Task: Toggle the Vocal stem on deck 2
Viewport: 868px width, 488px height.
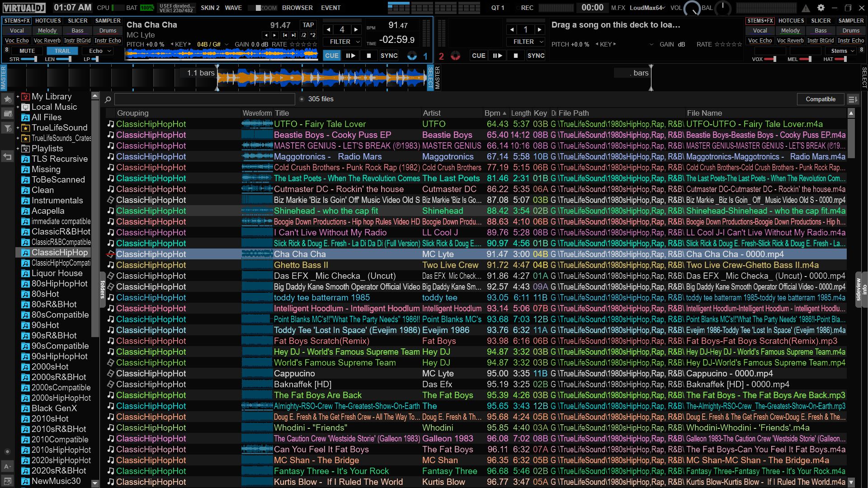Action: click(x=760, y=31)
